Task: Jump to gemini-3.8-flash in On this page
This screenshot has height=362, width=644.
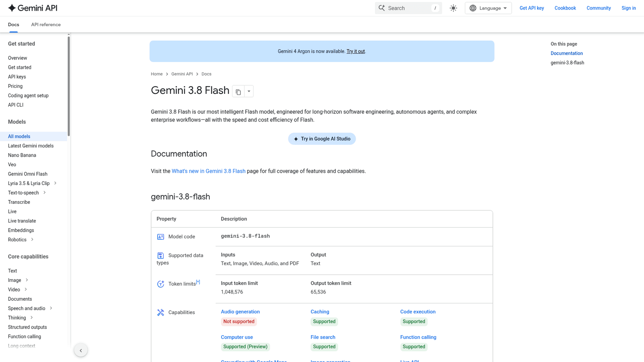Action: point(567,63)
